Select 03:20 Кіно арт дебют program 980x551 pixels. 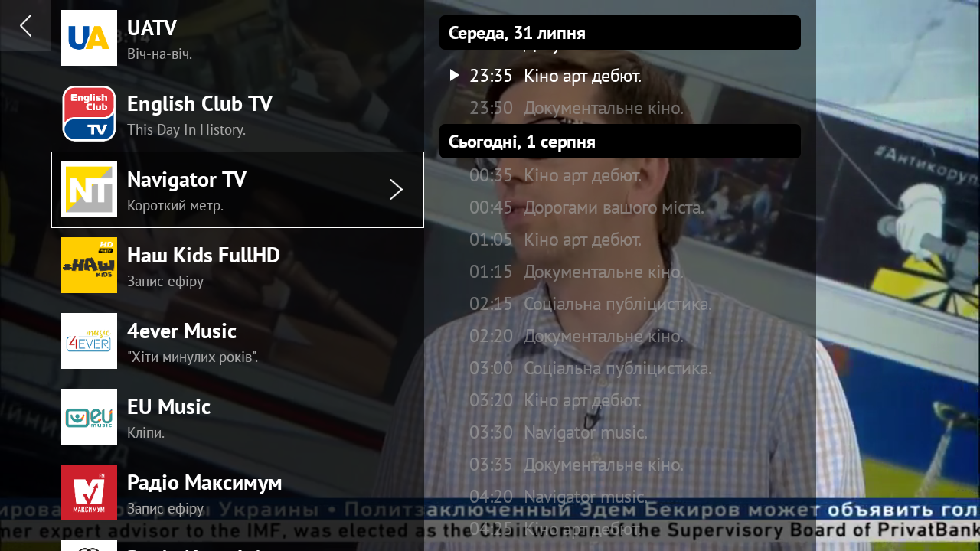pos(555,400)
